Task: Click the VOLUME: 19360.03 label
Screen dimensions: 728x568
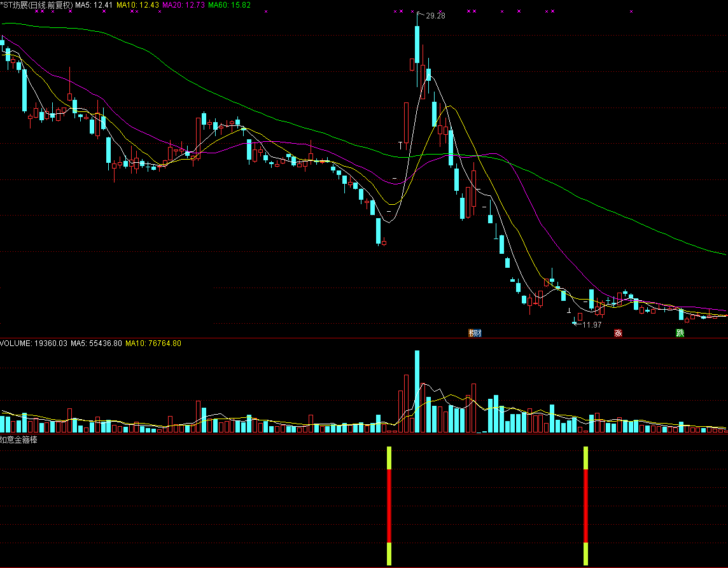Action: pyautogui.click(x=34, y=343)
